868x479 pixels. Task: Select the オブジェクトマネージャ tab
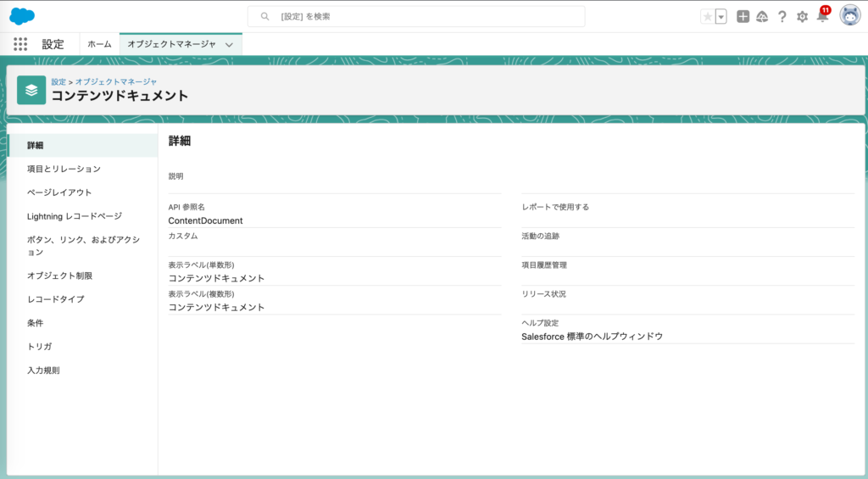tap(171, 44)
